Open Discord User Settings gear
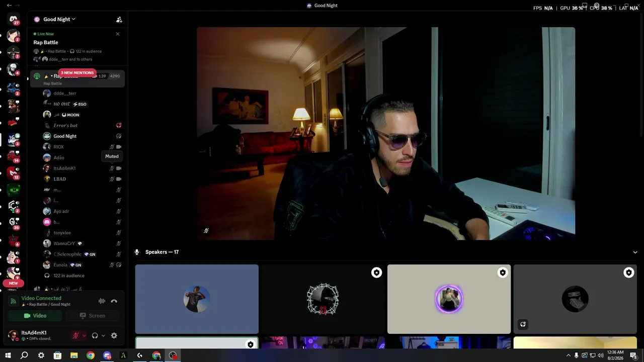The image size is (644, 362). (114, 336)
